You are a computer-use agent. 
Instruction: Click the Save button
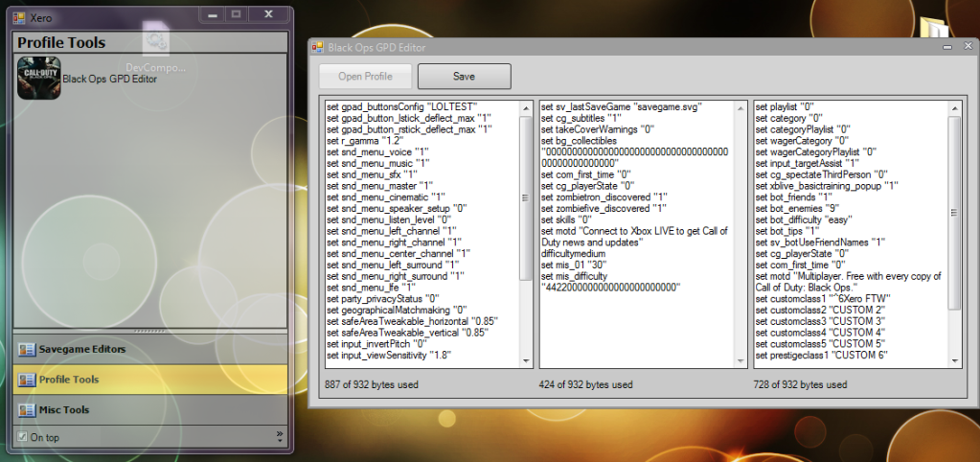click(465, 77)
